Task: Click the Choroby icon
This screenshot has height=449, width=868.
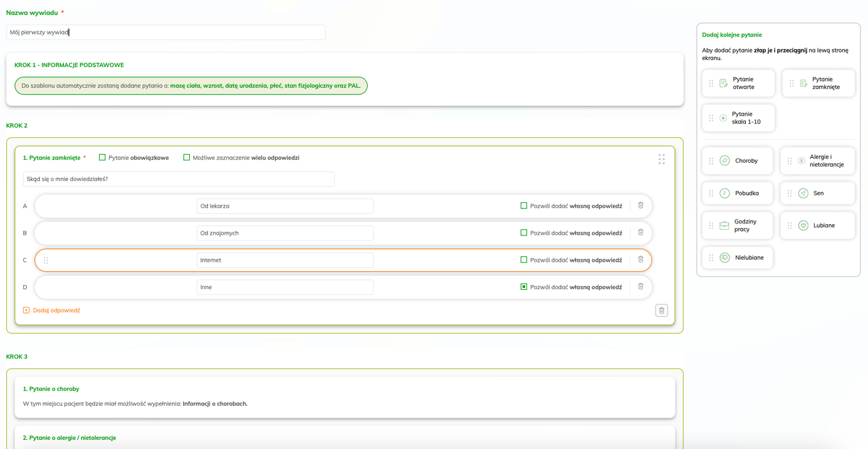Action: point(724,161)
